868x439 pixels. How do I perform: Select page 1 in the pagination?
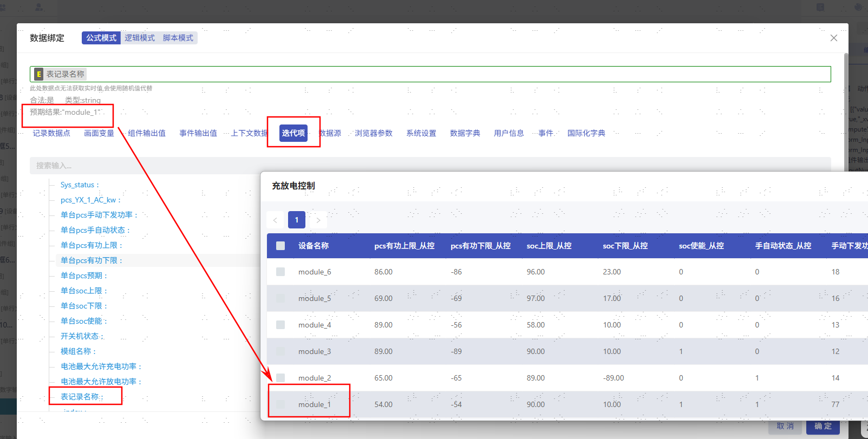point(297,220)
